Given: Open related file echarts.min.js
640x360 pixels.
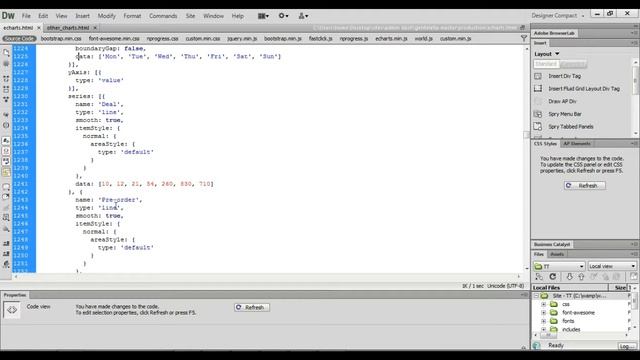Looking at the screenshot, I should 391,38.
